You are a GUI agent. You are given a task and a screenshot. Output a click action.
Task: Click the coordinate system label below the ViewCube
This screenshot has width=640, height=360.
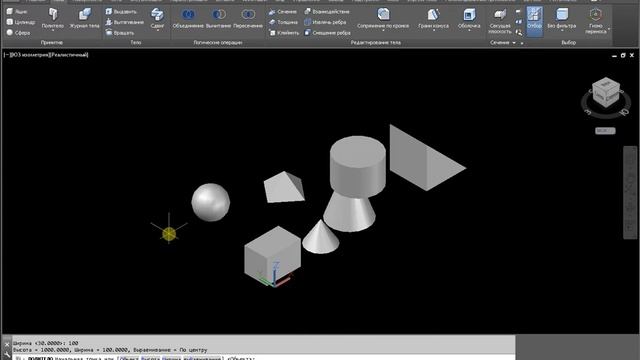point(605,131)
